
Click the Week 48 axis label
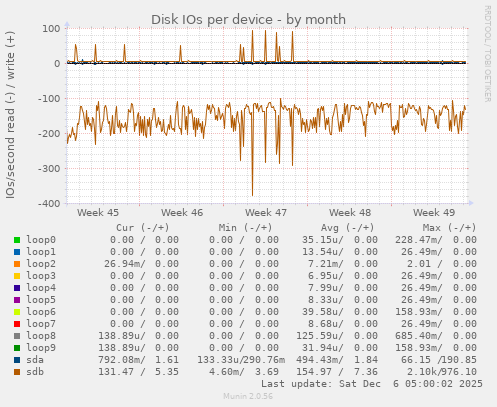pyautogui.click(x=350, y=213)
